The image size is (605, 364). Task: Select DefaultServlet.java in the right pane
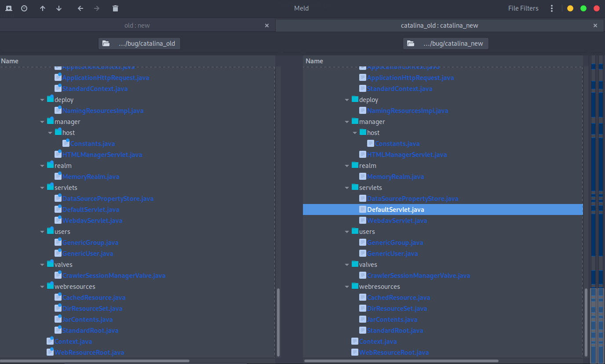(395, 209)
